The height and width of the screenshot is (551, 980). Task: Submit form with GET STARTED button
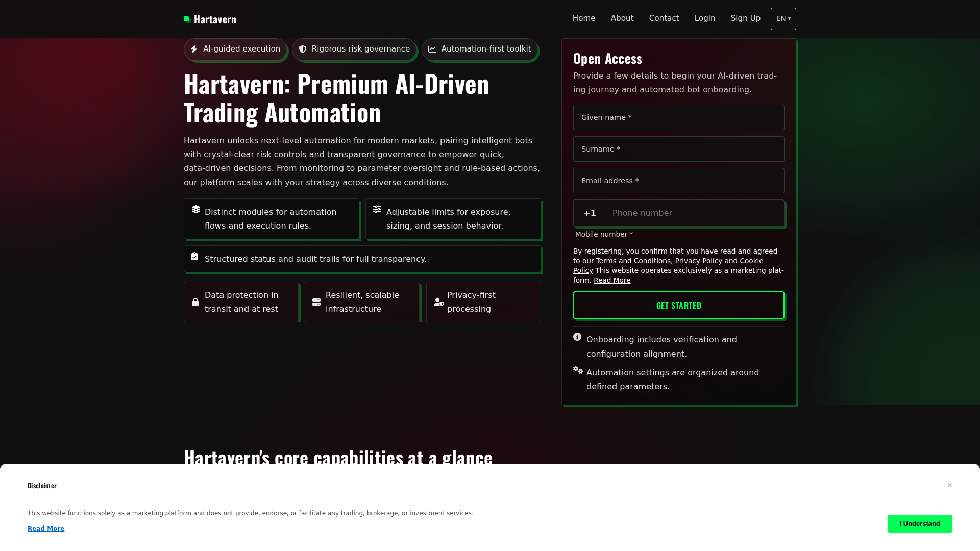pos(679,305)
